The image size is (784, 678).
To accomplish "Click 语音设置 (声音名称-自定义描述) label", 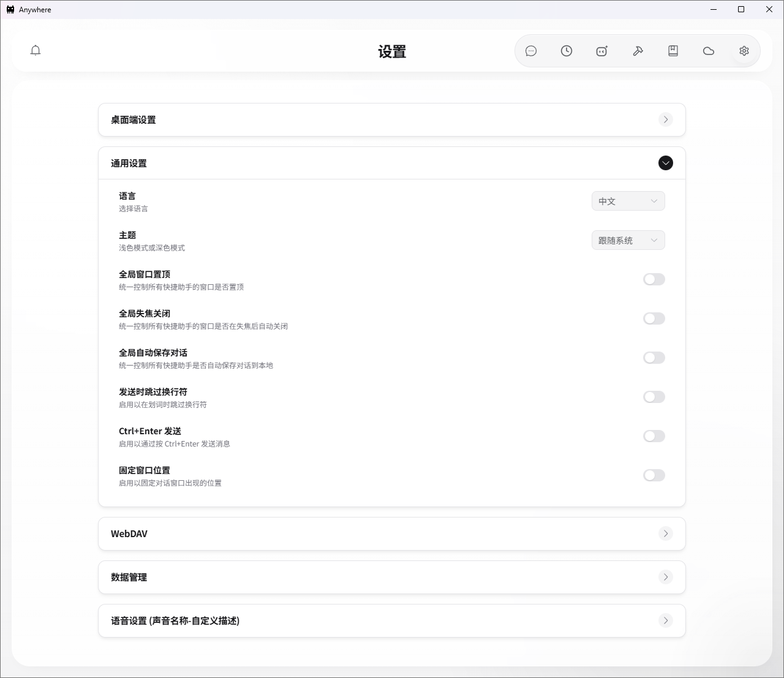I will [x=175, y=621].
